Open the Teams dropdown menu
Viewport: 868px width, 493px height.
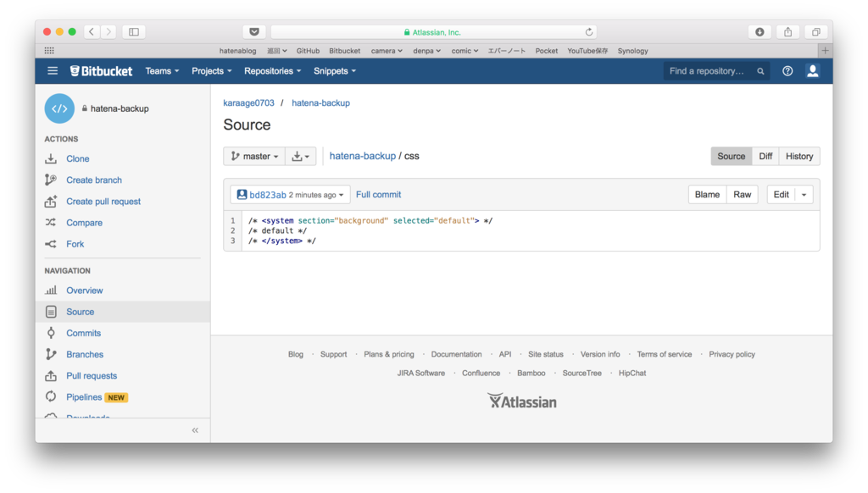(x=162, y=71)
